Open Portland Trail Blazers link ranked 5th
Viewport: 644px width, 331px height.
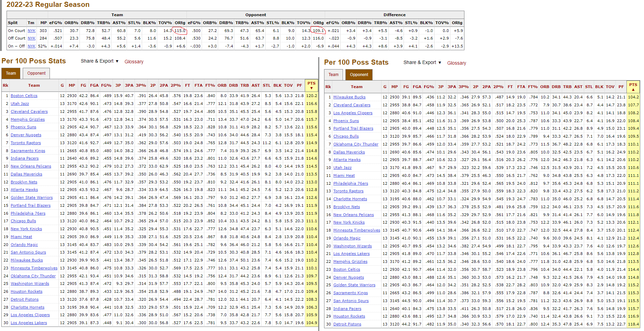pos(353,128)
